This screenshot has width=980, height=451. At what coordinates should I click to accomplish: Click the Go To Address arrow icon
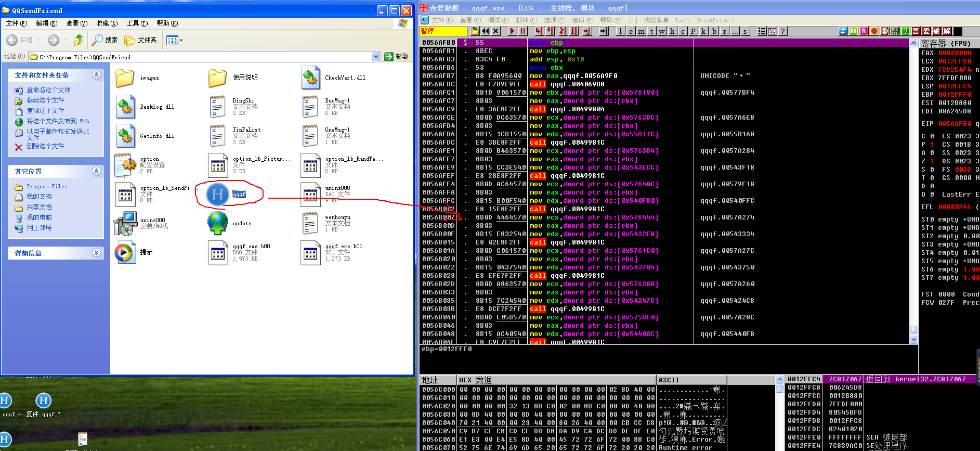pos(604,31)
